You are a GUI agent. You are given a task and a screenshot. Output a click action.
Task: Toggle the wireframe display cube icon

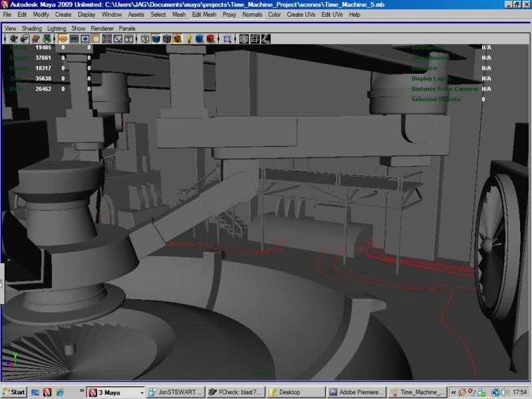coord(146,39)
